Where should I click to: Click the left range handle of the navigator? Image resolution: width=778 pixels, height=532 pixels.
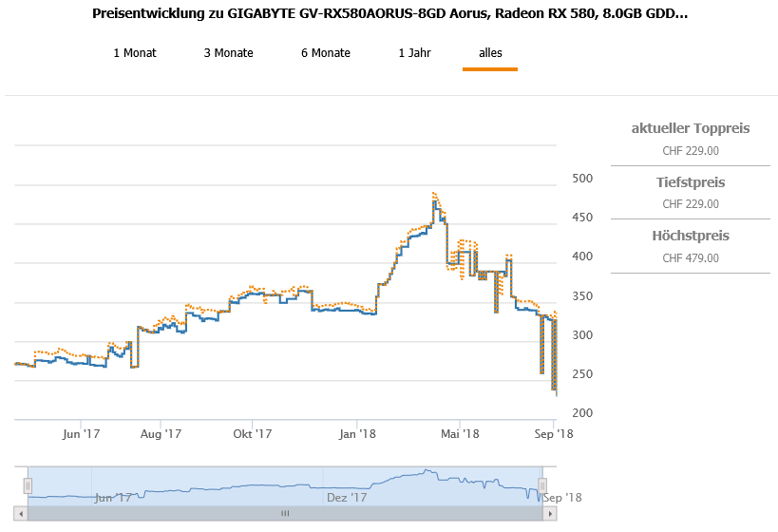(x=28, y=485)
